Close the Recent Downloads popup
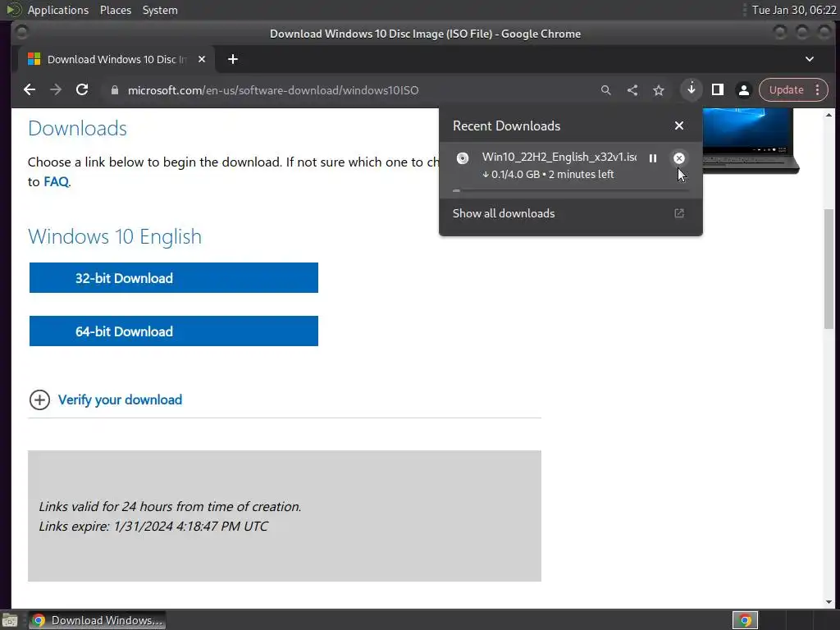This screenshot has height=630, width=840. coord(678,126)
